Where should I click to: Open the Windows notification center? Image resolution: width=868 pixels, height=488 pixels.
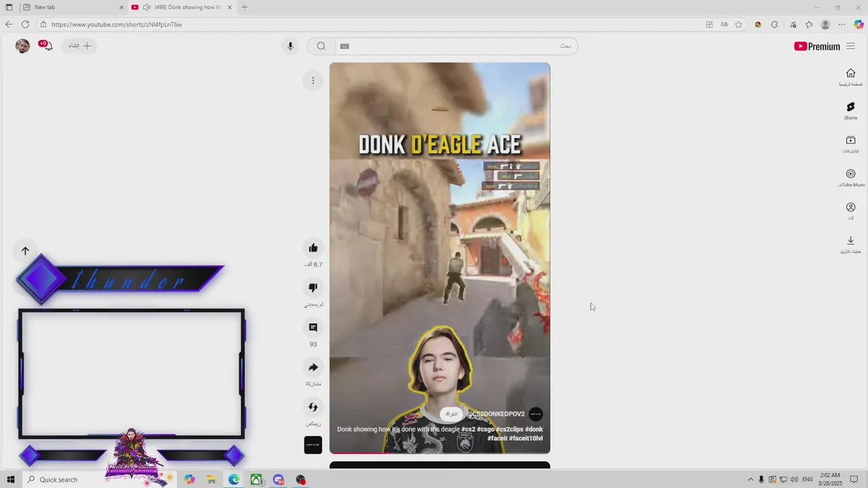click(x=854, y=479)
